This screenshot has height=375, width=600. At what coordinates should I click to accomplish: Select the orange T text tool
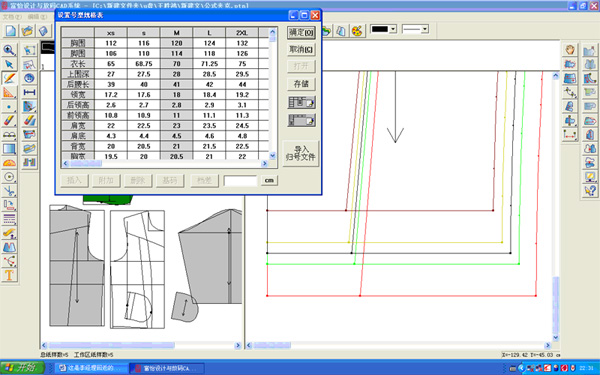9,275
